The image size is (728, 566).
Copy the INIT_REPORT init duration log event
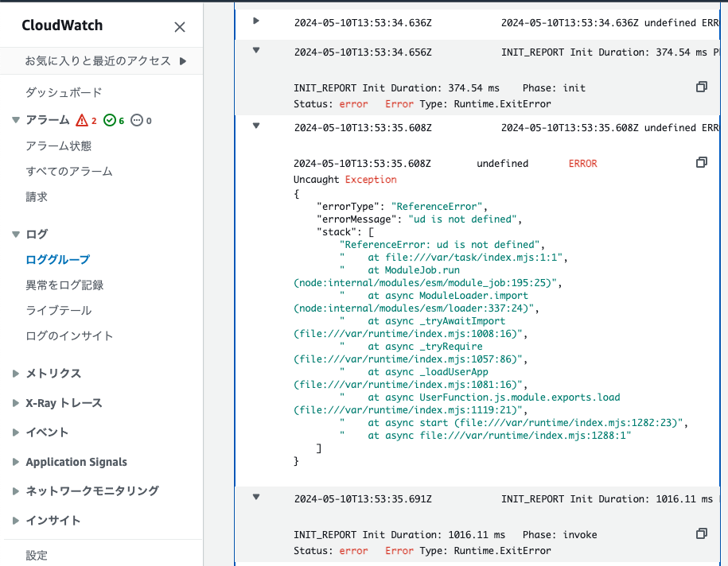(701, 87)
